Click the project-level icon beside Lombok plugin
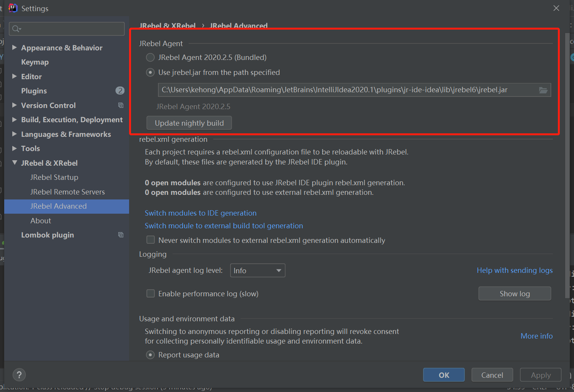The image size is (574, 392). coord(121,235)
